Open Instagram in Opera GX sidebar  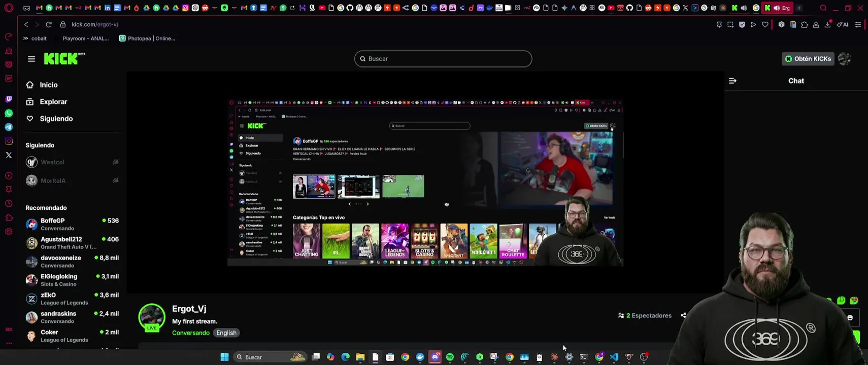9,141
